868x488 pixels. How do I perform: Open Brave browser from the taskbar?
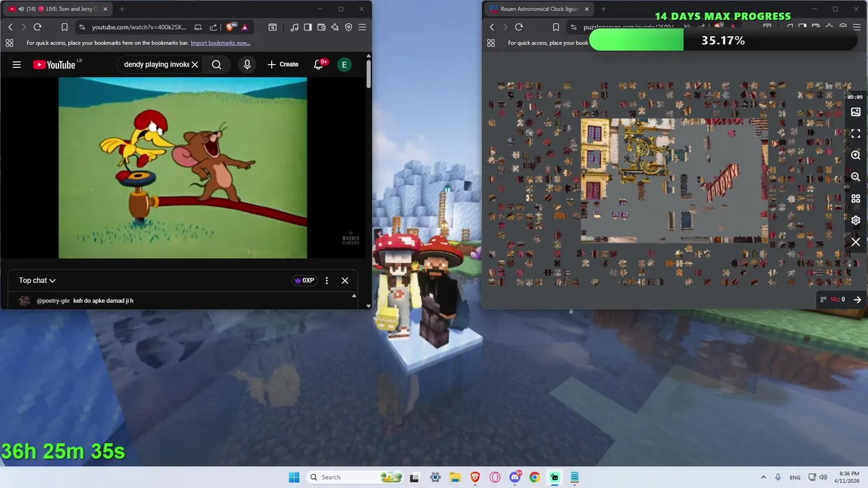pos(475,477)
